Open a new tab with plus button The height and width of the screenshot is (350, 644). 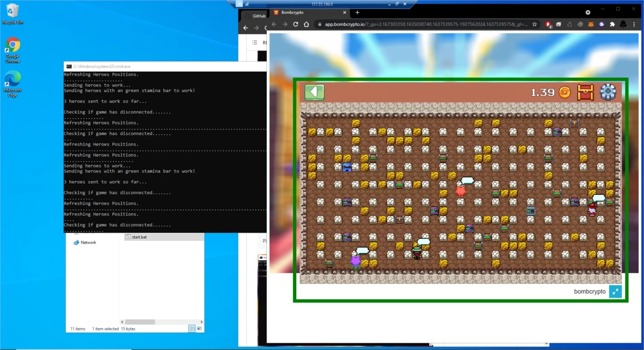coord(357,12)
